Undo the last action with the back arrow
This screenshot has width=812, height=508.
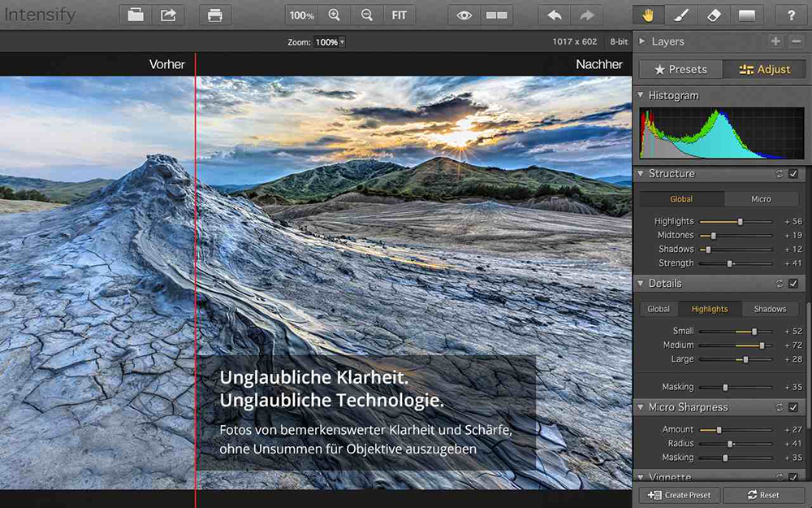pyautogui.click(x=555, y=15)
